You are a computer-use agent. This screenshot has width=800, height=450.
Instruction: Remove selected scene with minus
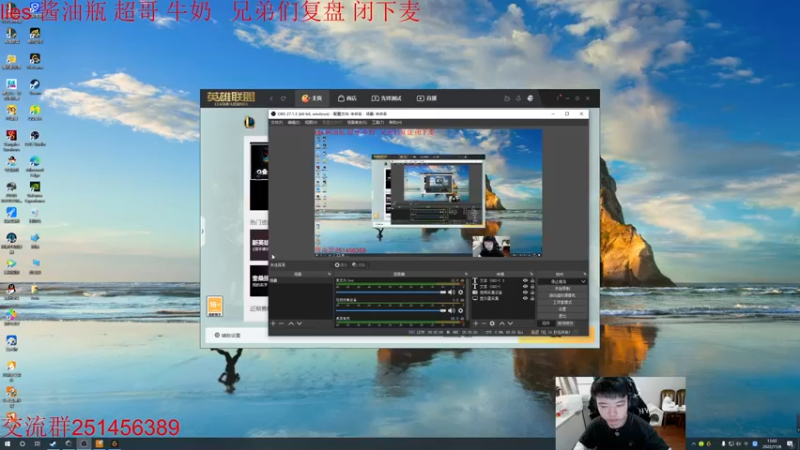click(281, 323)
